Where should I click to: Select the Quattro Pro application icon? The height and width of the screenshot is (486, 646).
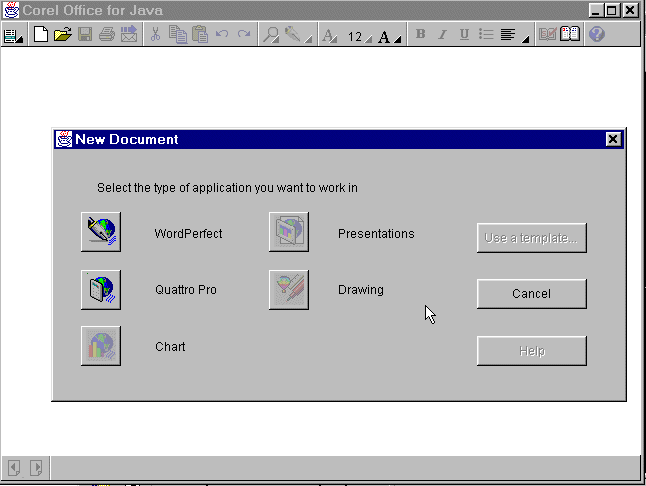point(101,290)
